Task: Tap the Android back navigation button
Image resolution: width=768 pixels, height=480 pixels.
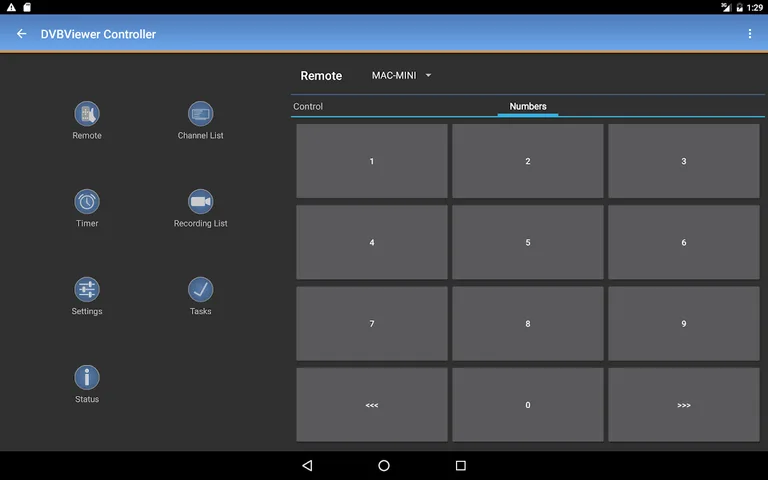Action: click(x=307, y=465)
